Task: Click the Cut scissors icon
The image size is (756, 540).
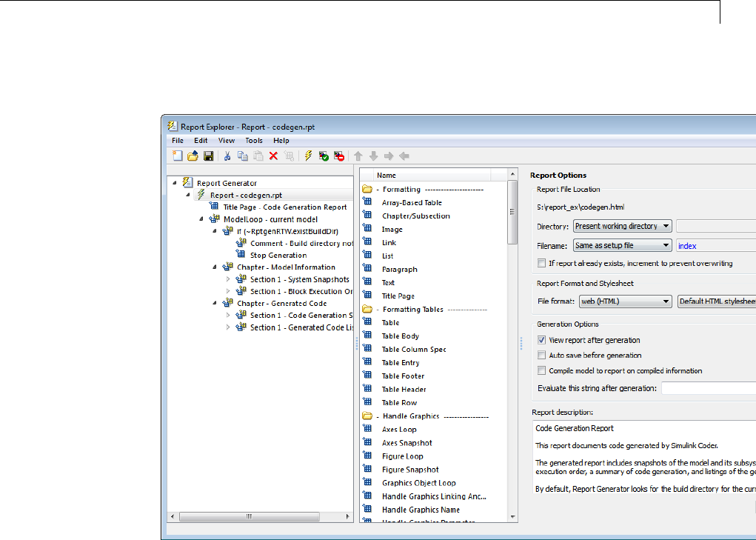Action: (228, 156)
